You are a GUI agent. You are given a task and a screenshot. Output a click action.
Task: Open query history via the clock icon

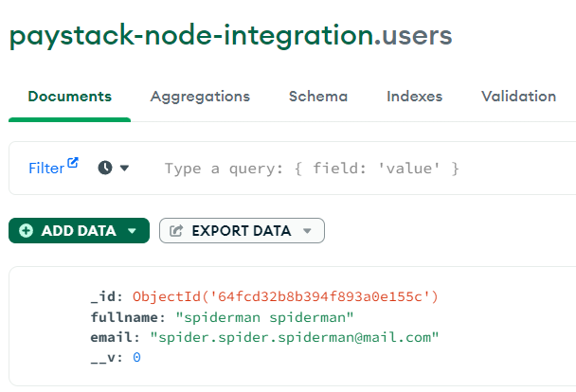[104, 168]
